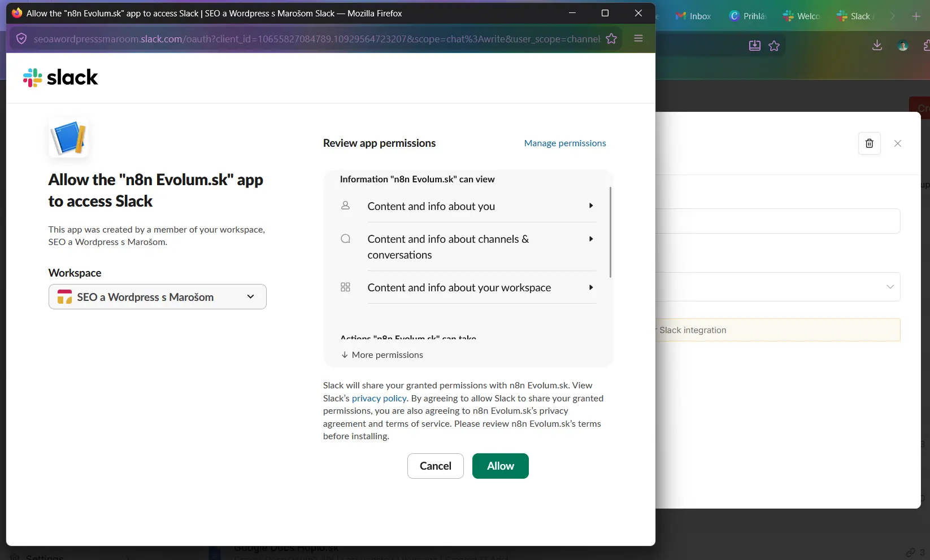Click the app icon above the Allow heading
Viewport: 930px width, 560px height.
click(68, 137)
